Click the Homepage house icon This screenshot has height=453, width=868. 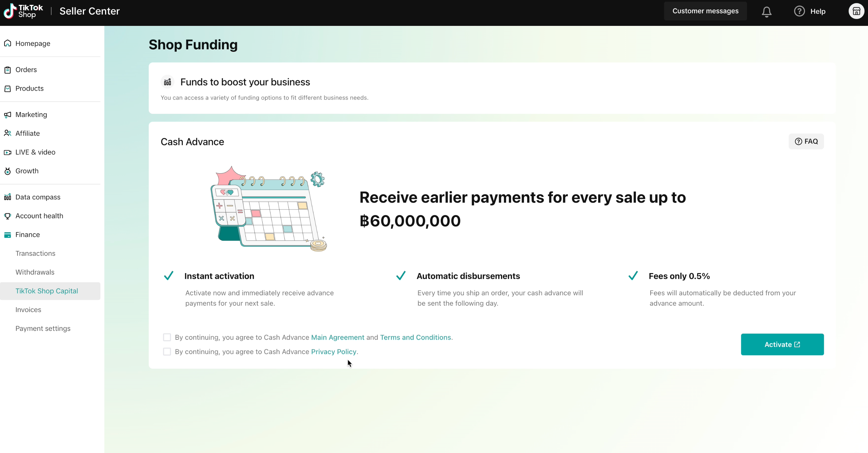7,44
